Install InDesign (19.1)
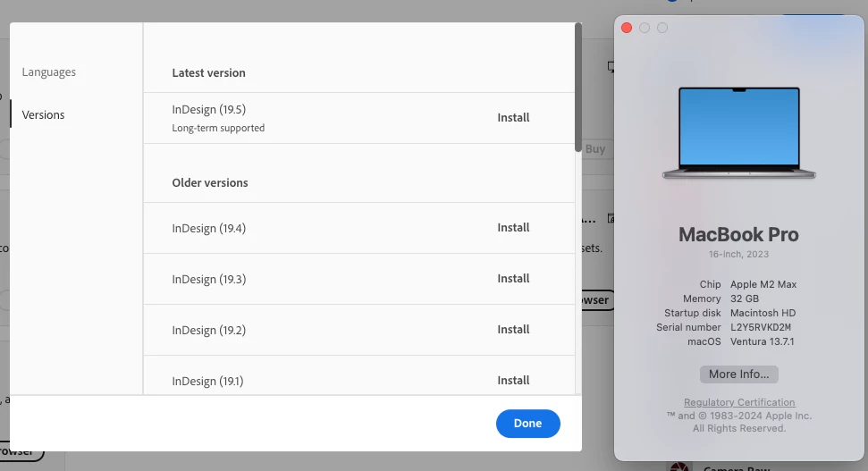This screenshot has width=868, height=471. tap(513, 380)
